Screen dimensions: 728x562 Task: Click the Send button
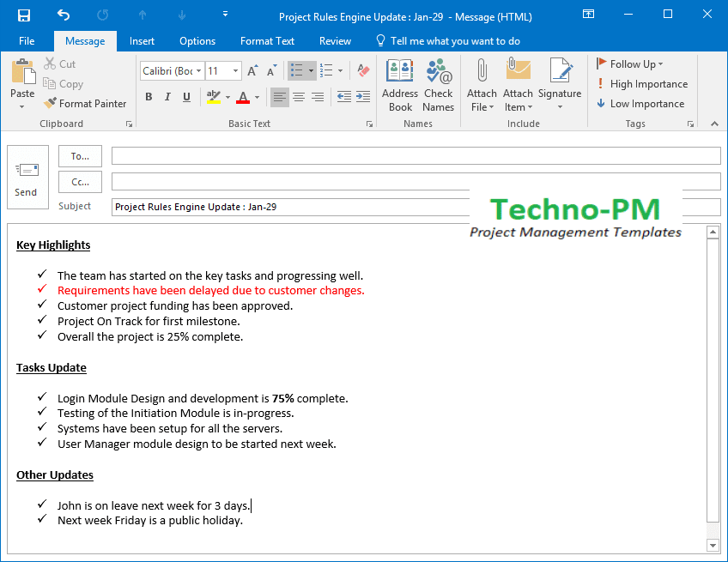27,178
